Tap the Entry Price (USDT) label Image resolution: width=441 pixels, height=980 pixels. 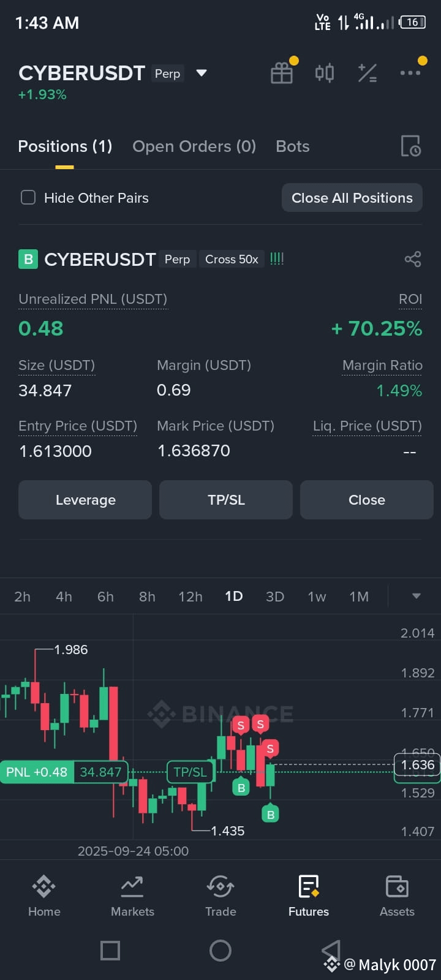coord(78,426)
